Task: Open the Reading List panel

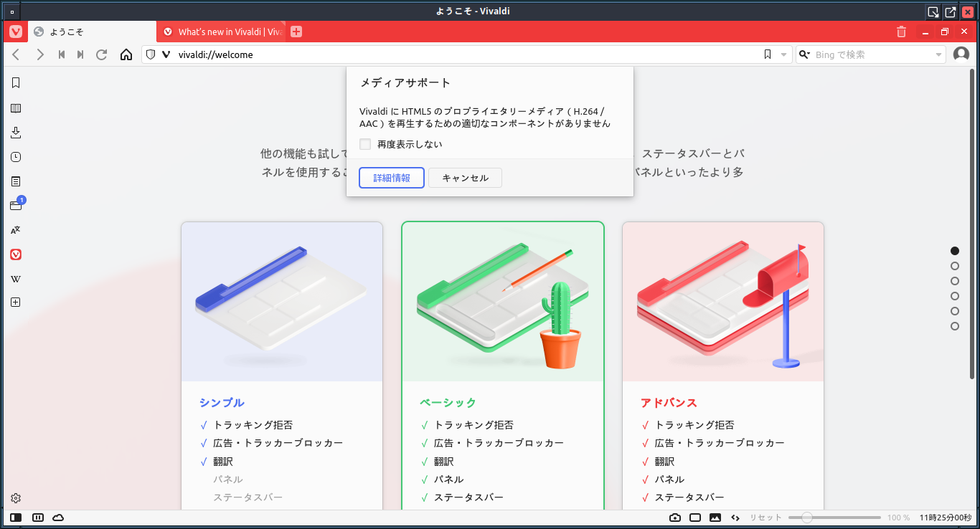Action: coord(16,108)
